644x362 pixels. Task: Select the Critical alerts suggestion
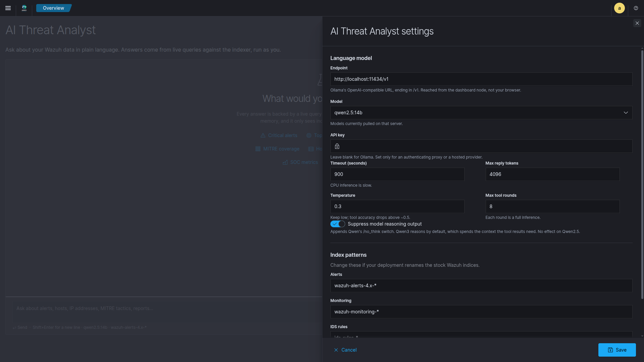279,135
